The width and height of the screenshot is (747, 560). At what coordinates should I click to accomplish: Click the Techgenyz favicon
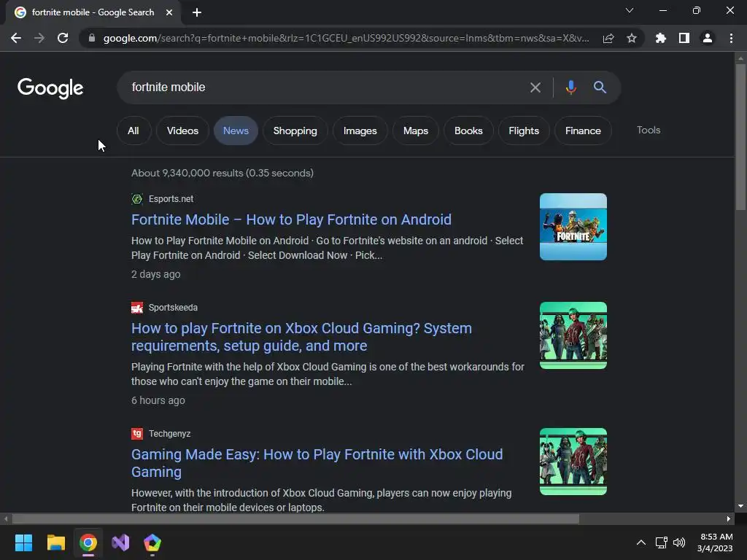137,434
